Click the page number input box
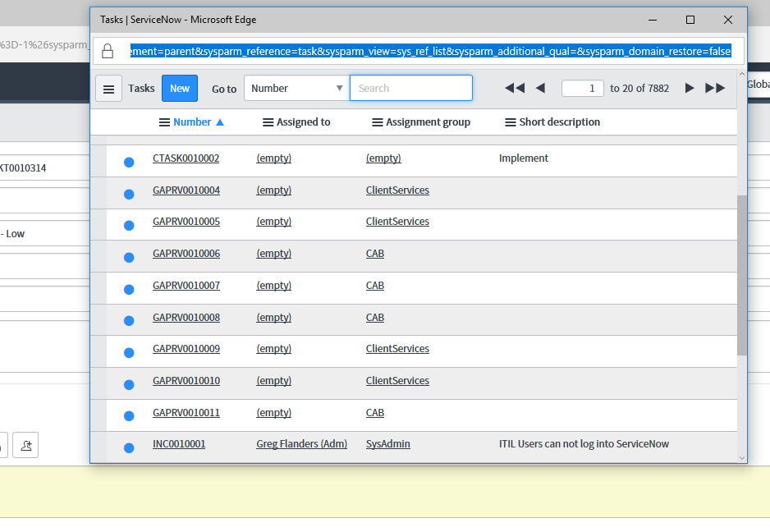 [583, 89]
